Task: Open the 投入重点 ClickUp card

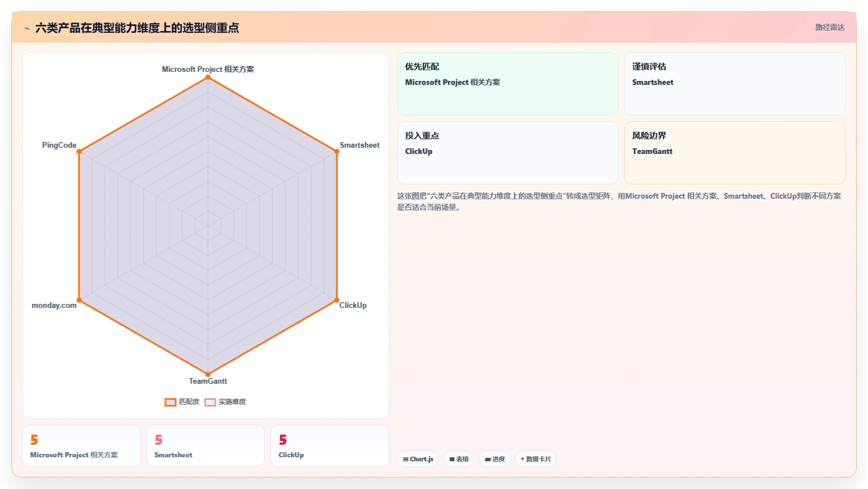Action: [508, 153]
